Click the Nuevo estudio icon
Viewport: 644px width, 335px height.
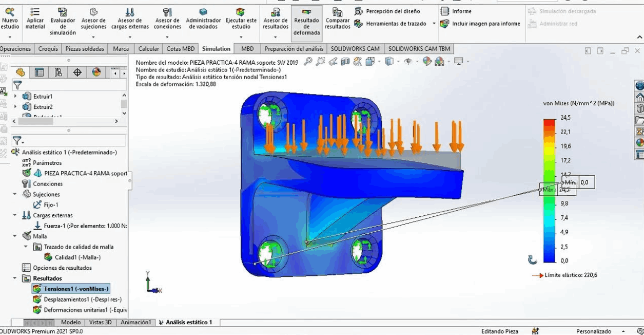point(10,12)
